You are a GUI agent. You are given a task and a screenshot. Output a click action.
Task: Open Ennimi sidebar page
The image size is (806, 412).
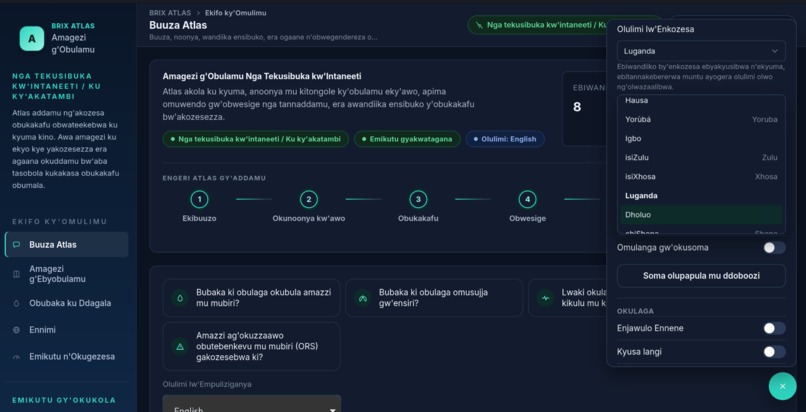pos(67,330)
